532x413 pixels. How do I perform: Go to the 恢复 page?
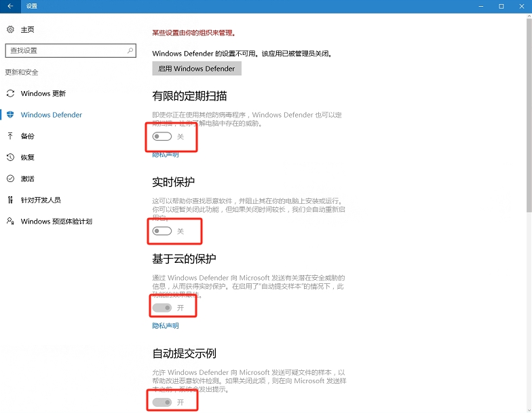27,158
